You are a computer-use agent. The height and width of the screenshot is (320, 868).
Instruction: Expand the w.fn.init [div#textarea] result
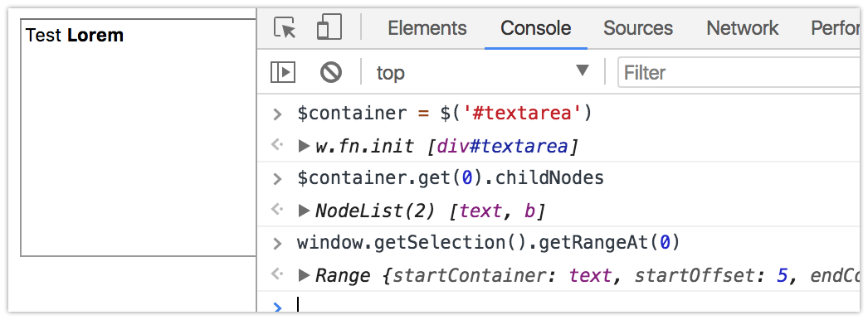pos(304,146)
